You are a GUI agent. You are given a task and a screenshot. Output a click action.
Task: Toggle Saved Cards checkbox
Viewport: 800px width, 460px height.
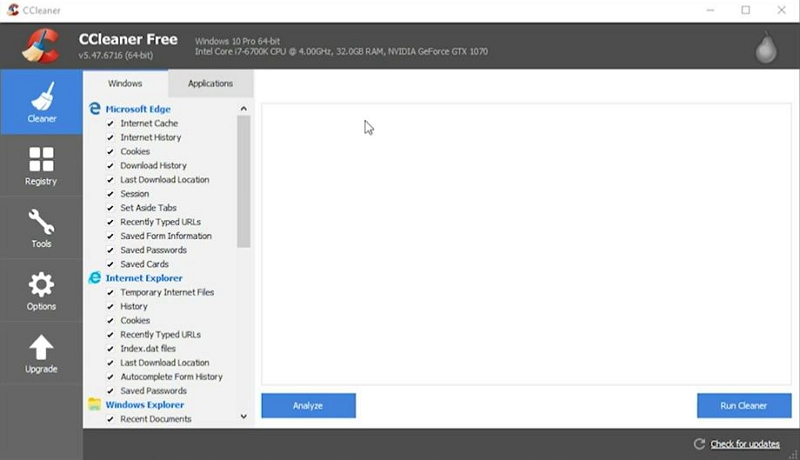click(x=110, y=264)
